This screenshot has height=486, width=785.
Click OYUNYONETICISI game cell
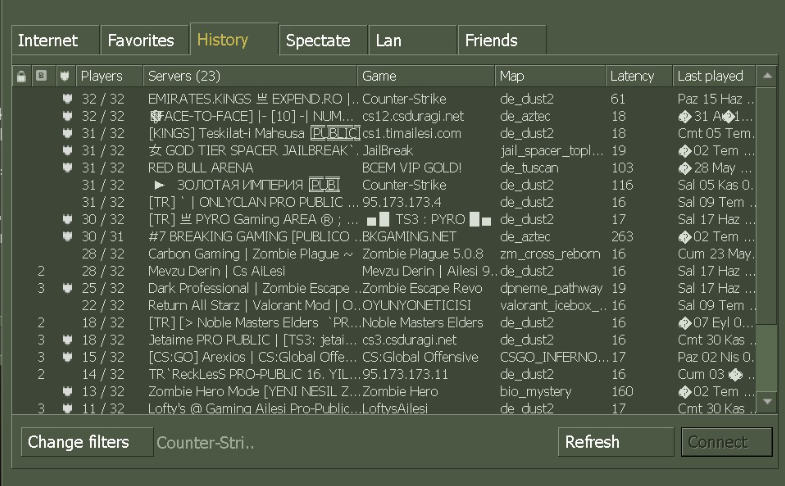coord(417,305)
